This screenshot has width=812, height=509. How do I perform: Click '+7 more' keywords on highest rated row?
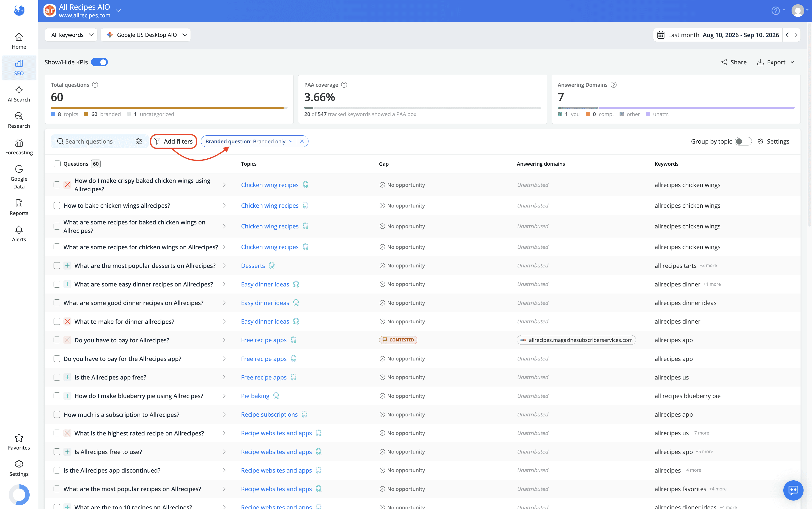point(700,433)
